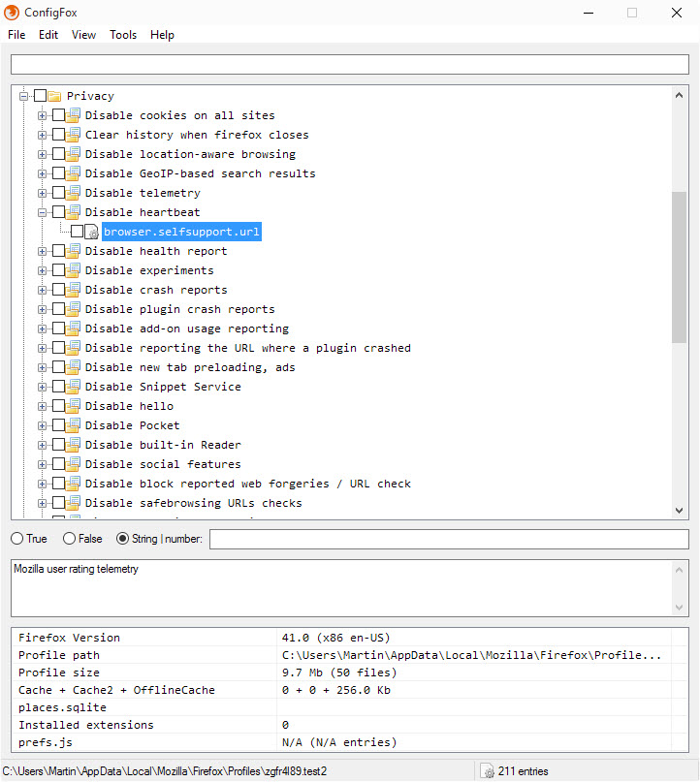Check the browser.selfsupport.url checkbox
Screen dimensions: 700x782
(78, 232)
